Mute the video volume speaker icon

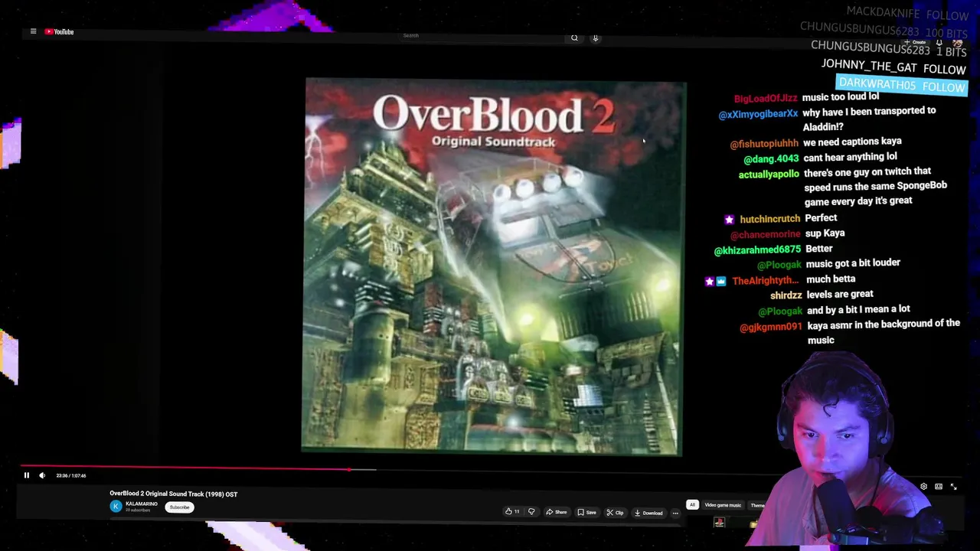pos(42,475)
